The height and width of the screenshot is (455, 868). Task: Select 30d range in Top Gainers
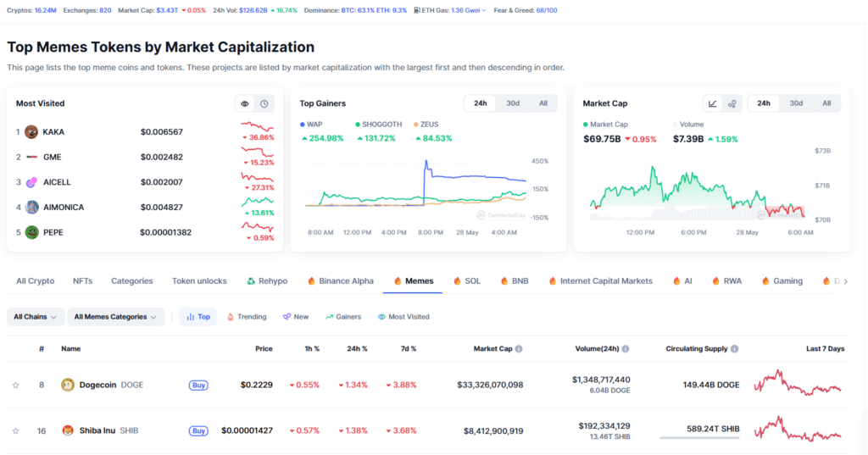pyautogui.click(x=513, y=103)
